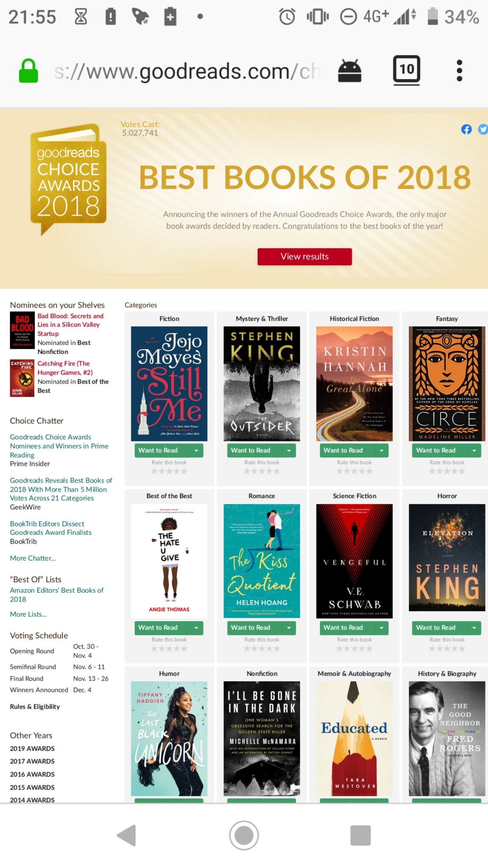Tap the URL address bar
Image resolution: width=488 pixels, height=868 pixels.
coord(186,71)
